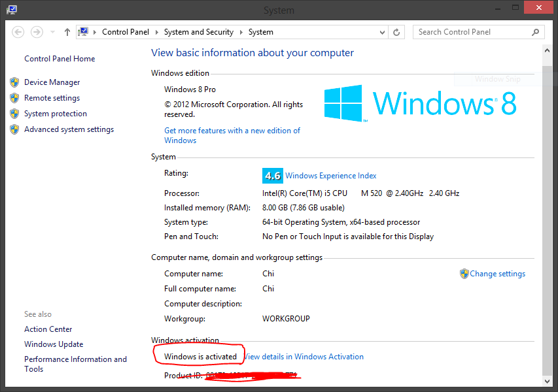Click the Windows 8 logo
Image resolution: width=558 pixels, height=392 pixels.
point(420,103)
